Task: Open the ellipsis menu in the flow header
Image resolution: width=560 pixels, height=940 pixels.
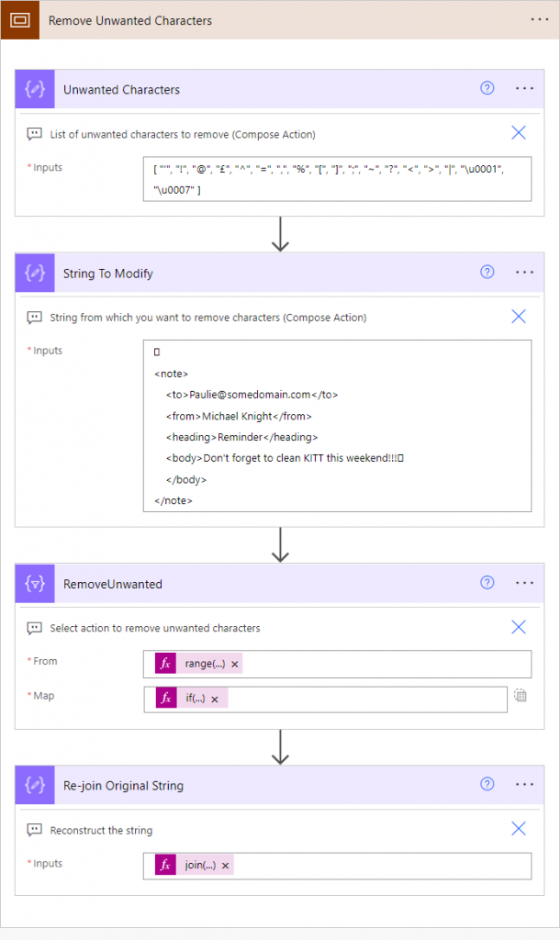Action: click(540, 19)
